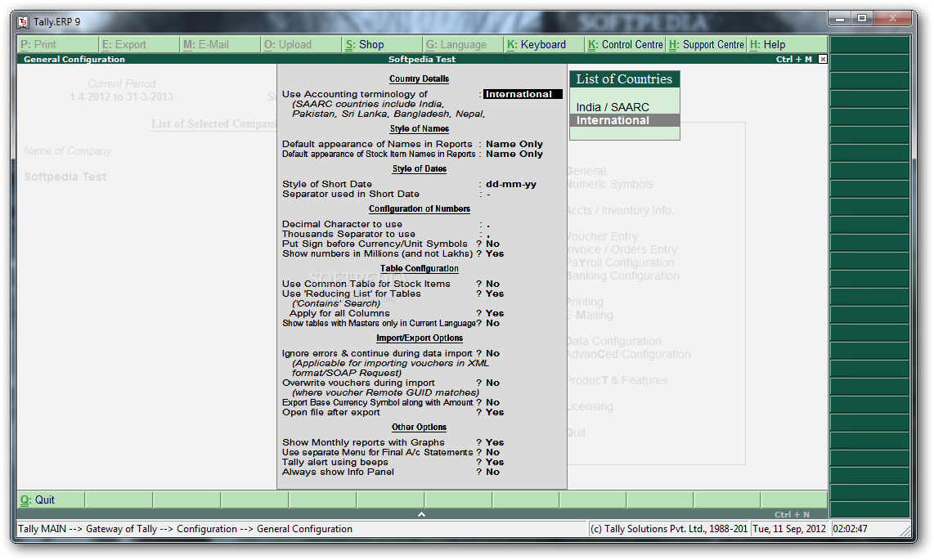Maximize the Tally.ERP 9 window

click(x=862, y=19)
